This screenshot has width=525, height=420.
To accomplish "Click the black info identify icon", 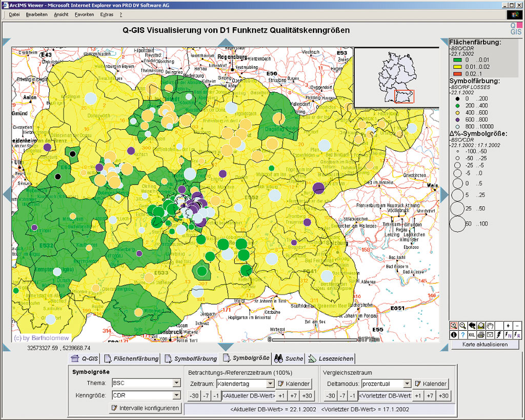I will [454, 335].
